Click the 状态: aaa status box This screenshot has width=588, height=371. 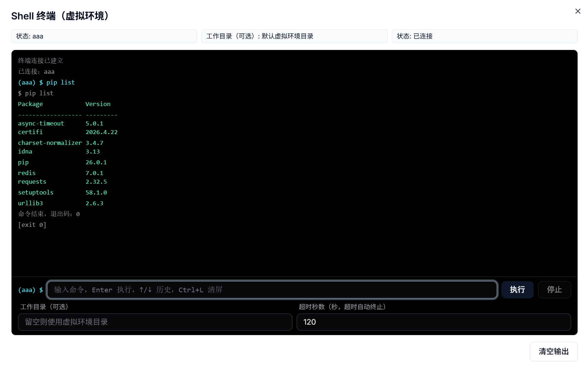[104, 36]
